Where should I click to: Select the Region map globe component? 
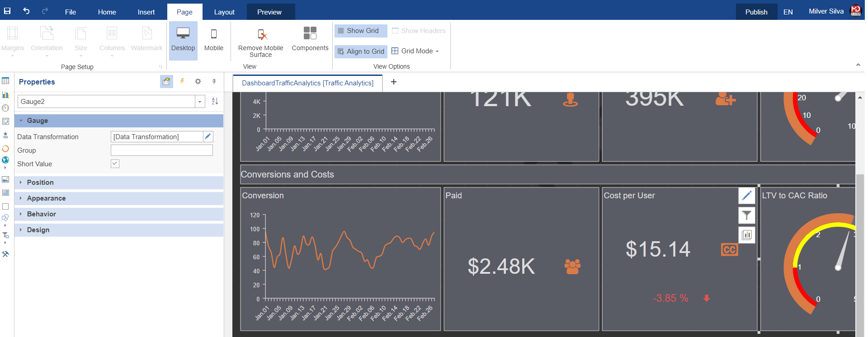[x=5, y=160]
